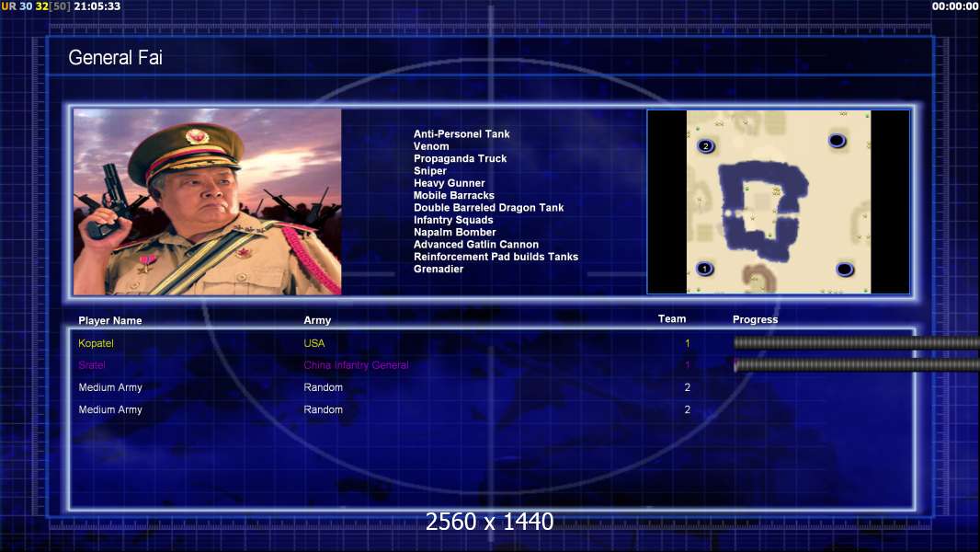980x552 pixels.
Task: Click start position marker 1 on minimap
Action: [x=704, y=269]
